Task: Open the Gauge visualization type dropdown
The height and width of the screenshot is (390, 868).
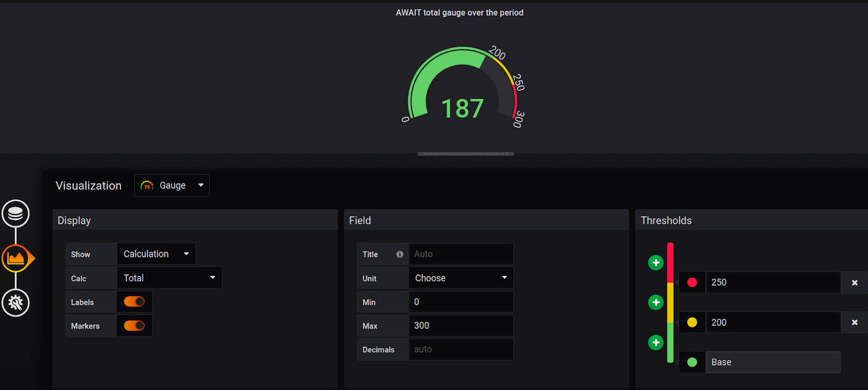Action: click(172, 186)
